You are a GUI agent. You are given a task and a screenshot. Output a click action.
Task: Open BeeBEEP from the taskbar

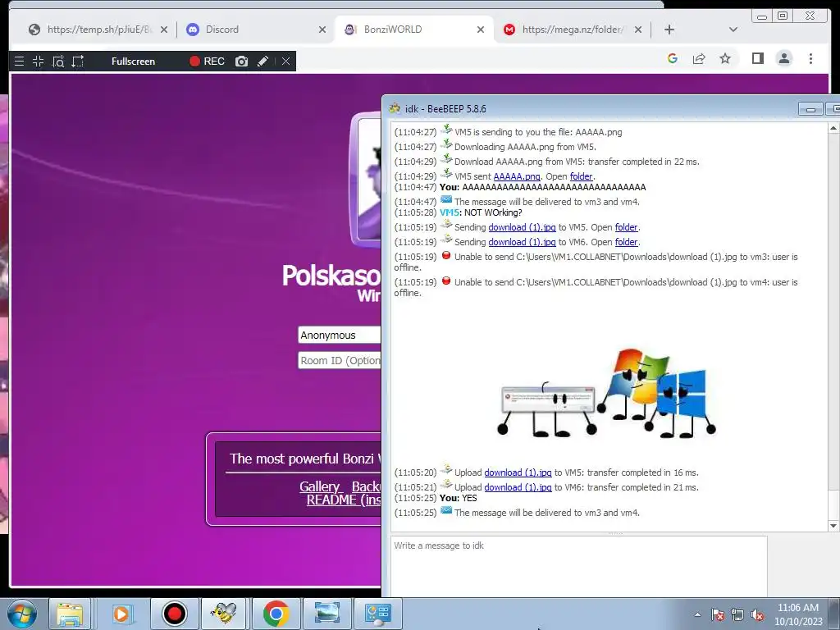click(224, 614)
